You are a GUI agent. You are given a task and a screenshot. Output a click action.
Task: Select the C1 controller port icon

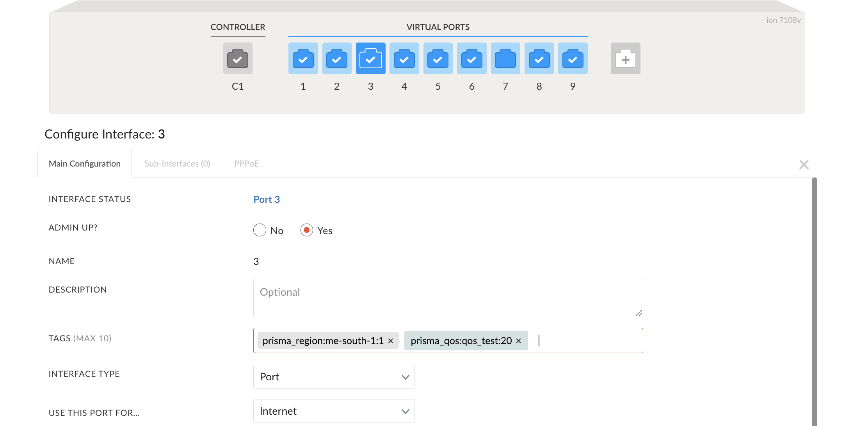(x=238, y=59)
